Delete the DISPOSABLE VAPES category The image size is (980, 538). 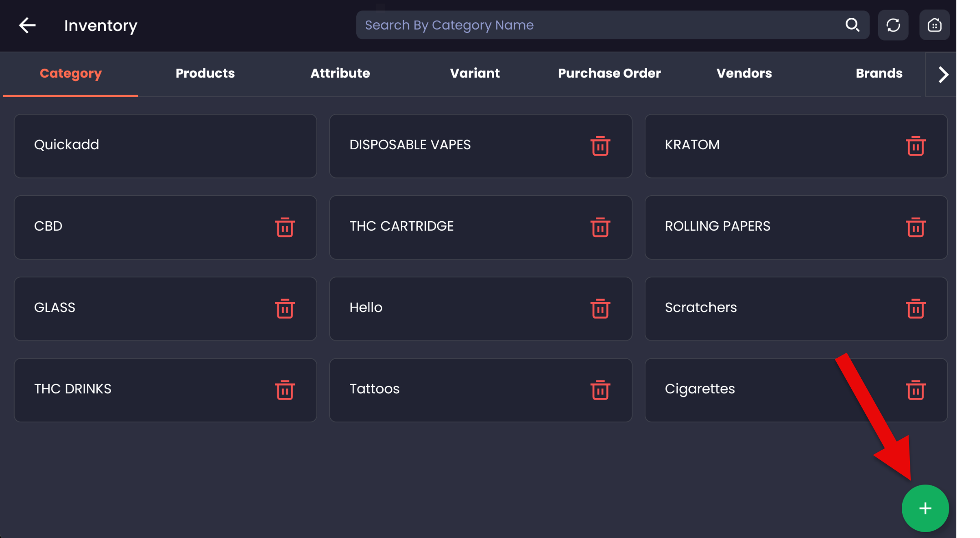[600, 146]
